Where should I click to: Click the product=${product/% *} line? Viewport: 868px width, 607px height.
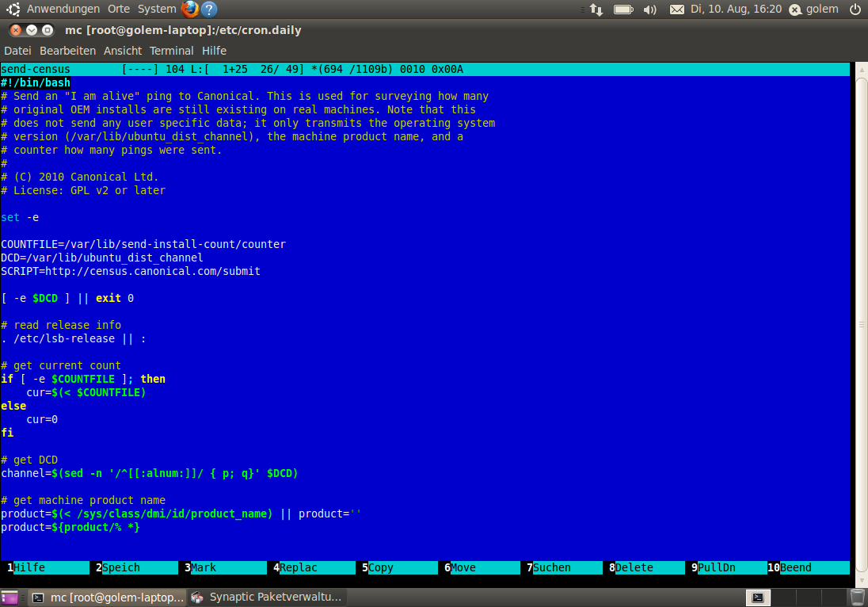point(70,527)
